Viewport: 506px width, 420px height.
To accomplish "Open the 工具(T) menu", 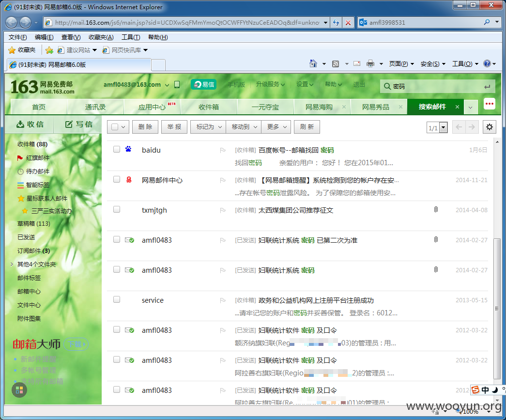I will [131, 37].
